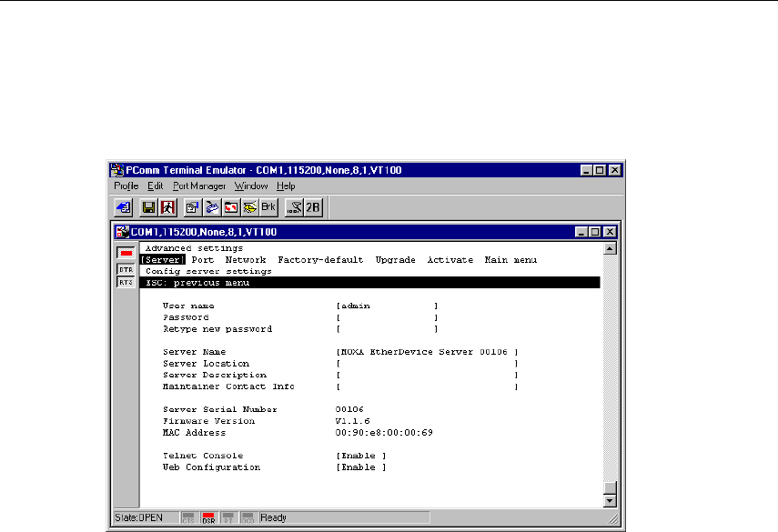Toggle the RTS line button
The width and height of the screenshot is (778, 532).
126,282
